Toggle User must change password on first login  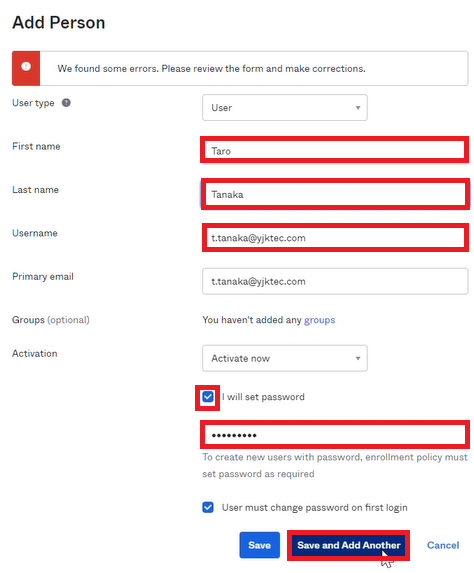208,507
